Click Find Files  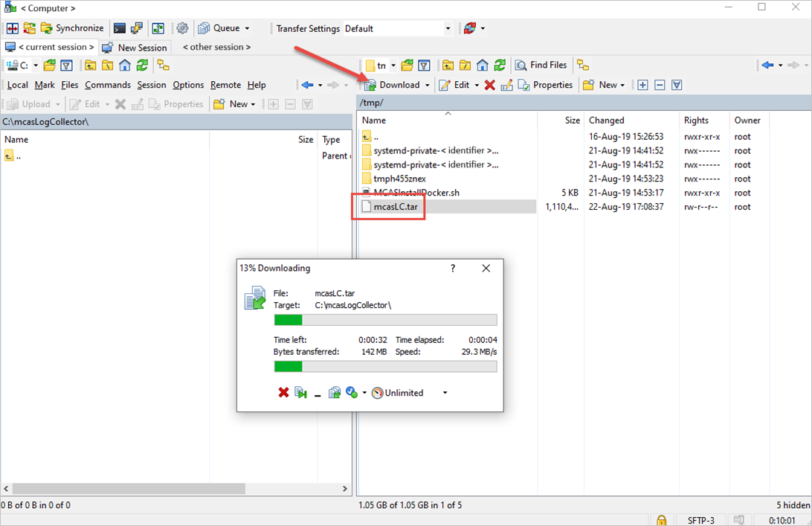541,65
